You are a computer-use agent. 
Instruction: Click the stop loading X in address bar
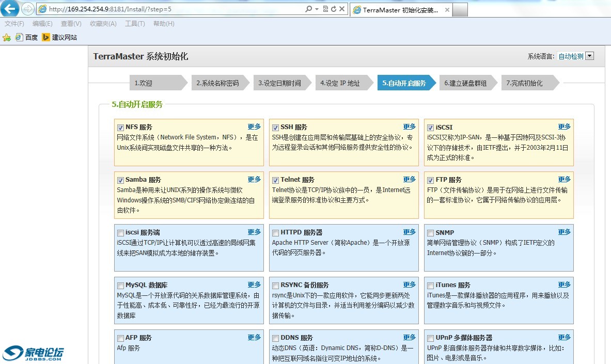coord(342,9)
